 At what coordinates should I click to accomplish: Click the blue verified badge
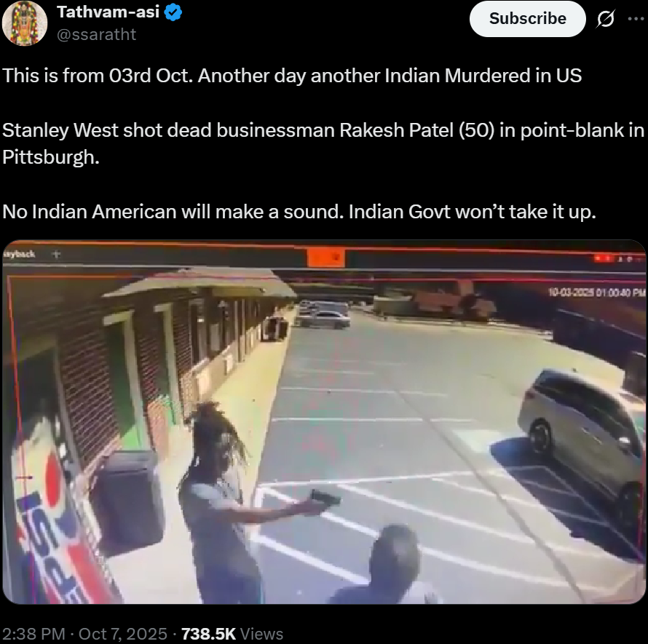click(173, 13)
